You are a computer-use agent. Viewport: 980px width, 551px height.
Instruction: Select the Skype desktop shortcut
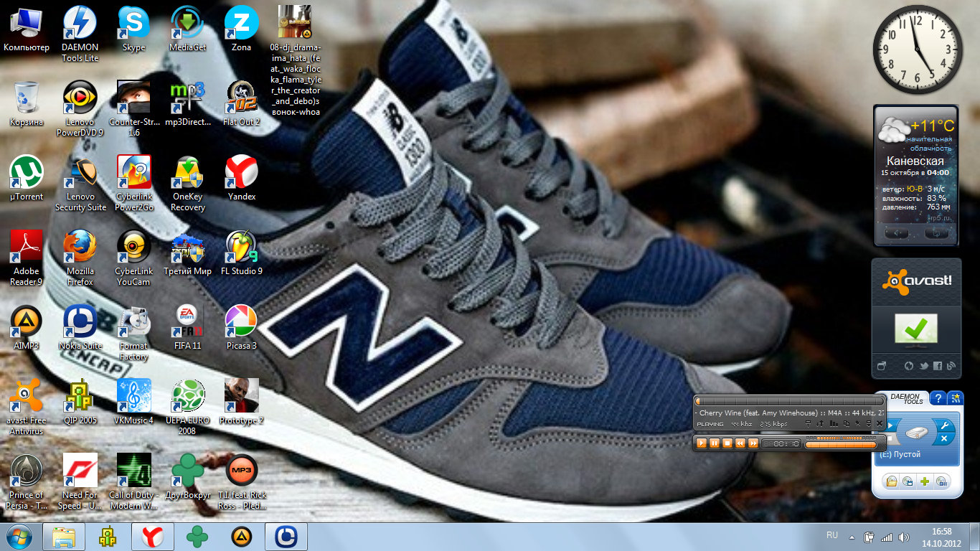tap(134, 30)
